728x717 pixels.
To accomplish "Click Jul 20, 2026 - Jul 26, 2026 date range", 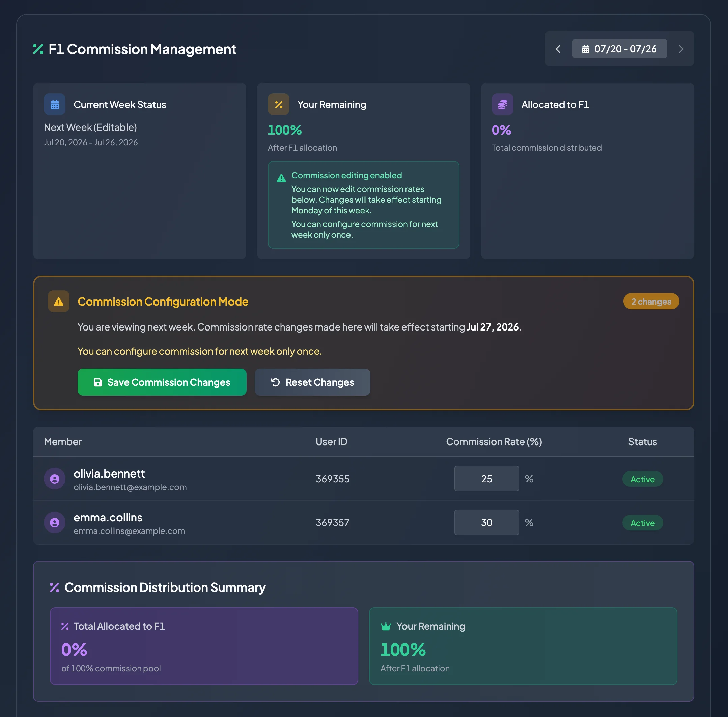I will click(x=91, y=142).
